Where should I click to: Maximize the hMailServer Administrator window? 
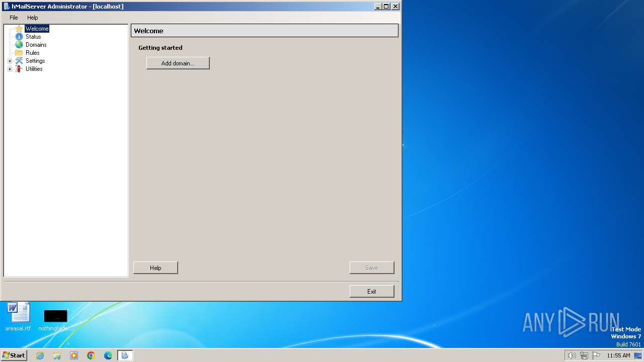pos(386,7)
